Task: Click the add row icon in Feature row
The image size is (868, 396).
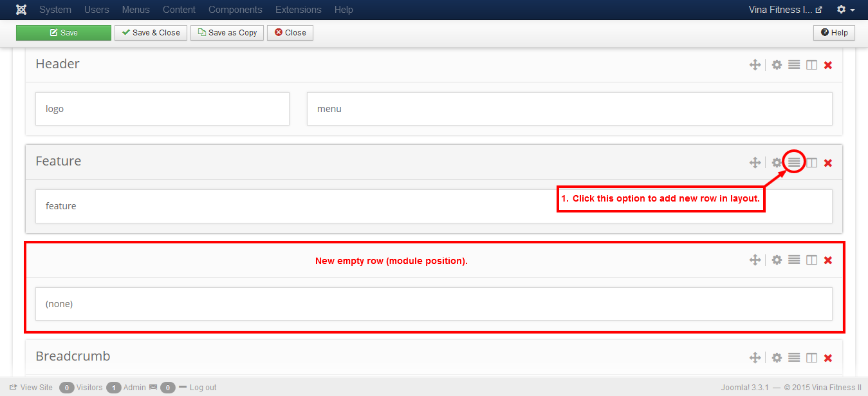Action: pyautogui.click(x=794, y=162)
